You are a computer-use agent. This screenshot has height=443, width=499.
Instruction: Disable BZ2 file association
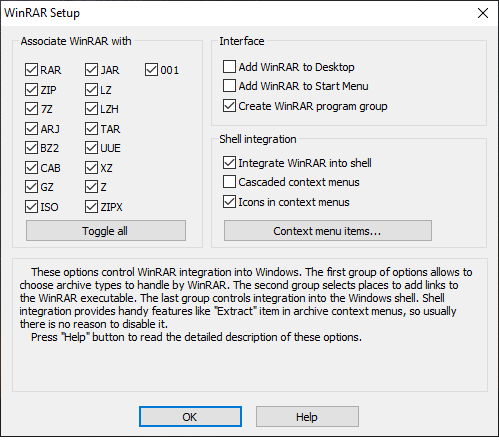[x=31, y=148]
